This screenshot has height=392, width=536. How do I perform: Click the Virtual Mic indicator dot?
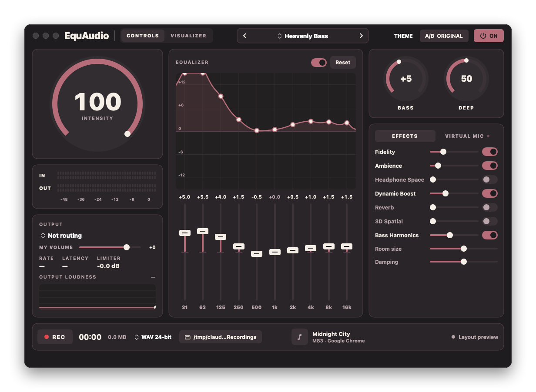[488, 136]
